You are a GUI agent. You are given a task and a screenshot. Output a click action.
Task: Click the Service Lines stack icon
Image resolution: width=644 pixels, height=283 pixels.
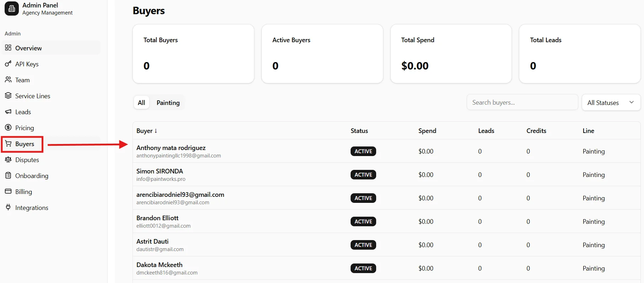click(x=8, y=96)
